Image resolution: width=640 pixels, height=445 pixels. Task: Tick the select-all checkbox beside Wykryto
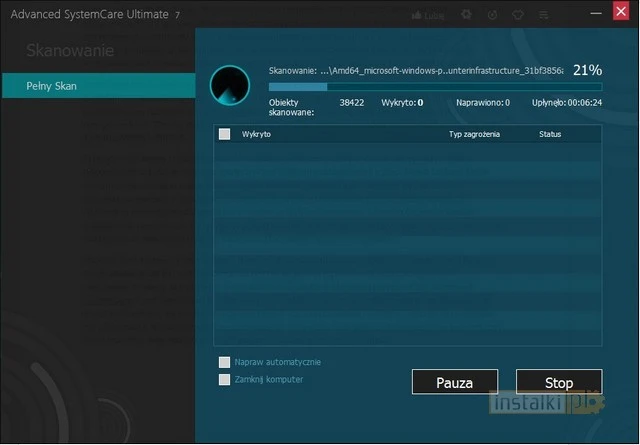coord(224,134)
